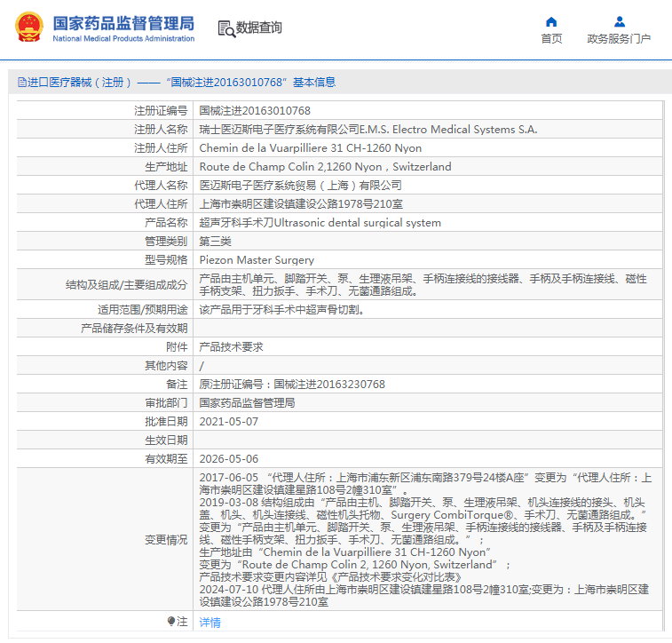Image resolution: width=672 pixels, height=643 pixels.
Task: Click the document icon before 进口医疗器械
Action: [x=22, y=83]
